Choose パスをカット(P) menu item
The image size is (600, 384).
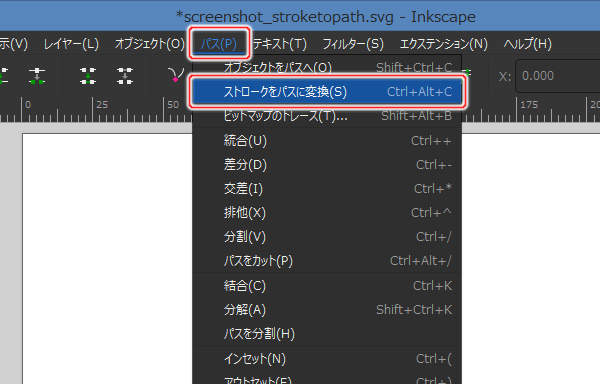tap(327, 261)
